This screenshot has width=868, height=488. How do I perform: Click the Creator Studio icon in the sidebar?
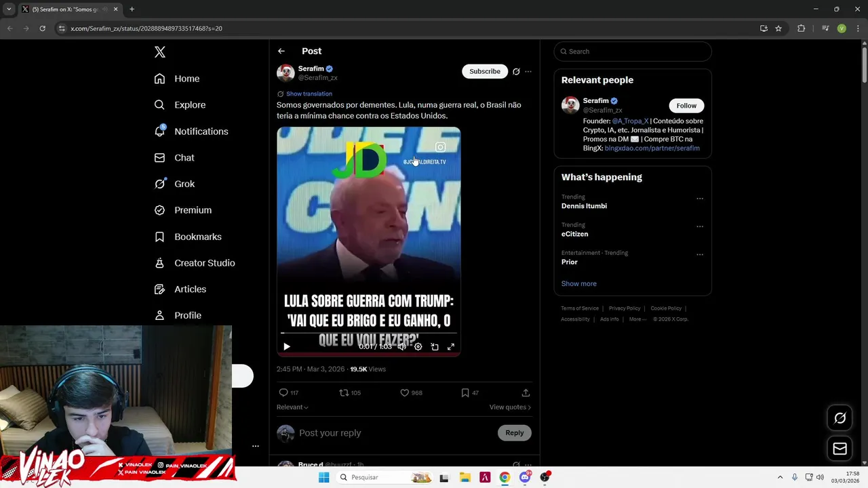pyautogui.click(x=159, y=263)
